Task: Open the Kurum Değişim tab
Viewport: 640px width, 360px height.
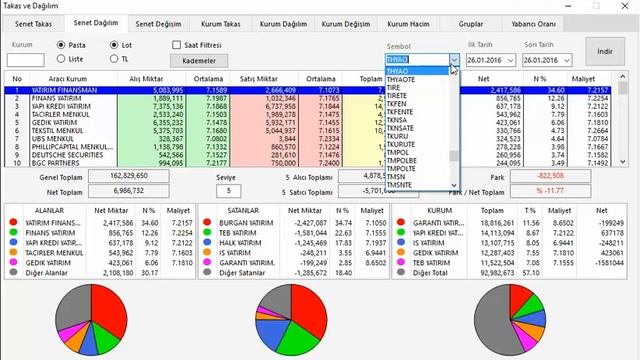Action: coord(346,24)
